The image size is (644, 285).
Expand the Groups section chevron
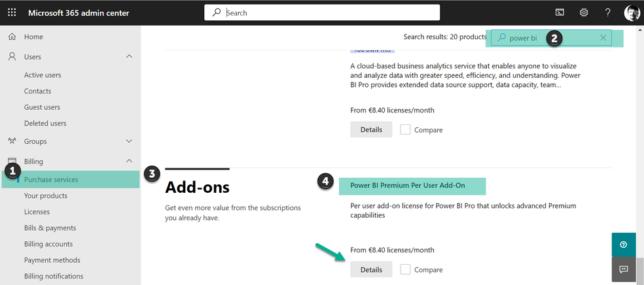(129, 141)
